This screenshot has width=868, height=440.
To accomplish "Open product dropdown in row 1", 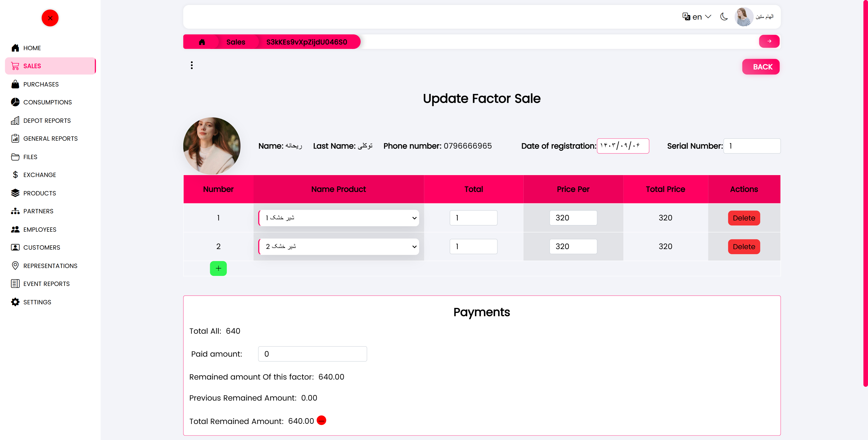I will (x=339, y=218).
